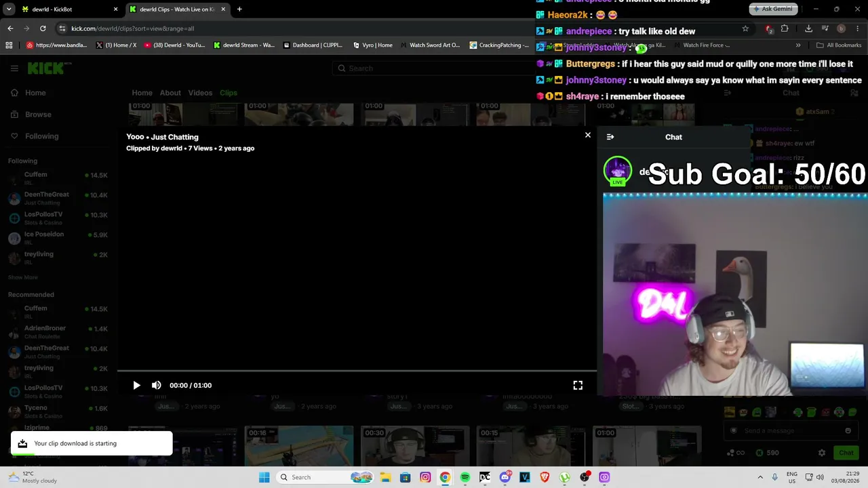Go to Kick home via logo
Screen dimensions: 868x488
(x=49, y=68)
